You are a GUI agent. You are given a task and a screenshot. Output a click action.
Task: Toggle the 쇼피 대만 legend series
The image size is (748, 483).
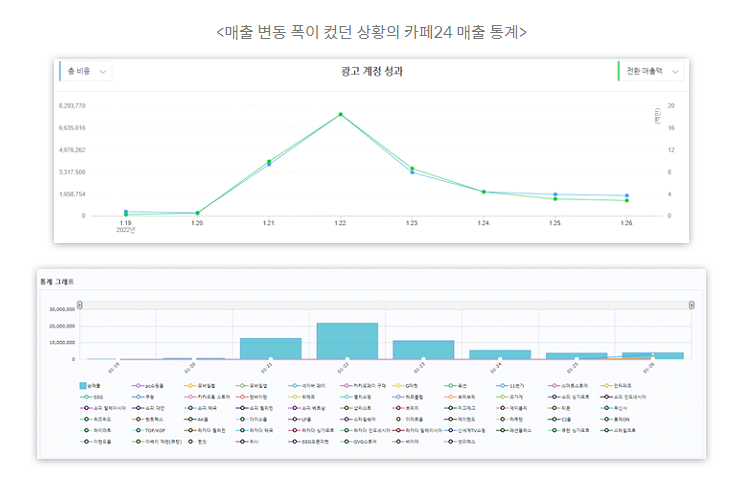point(148,408)
